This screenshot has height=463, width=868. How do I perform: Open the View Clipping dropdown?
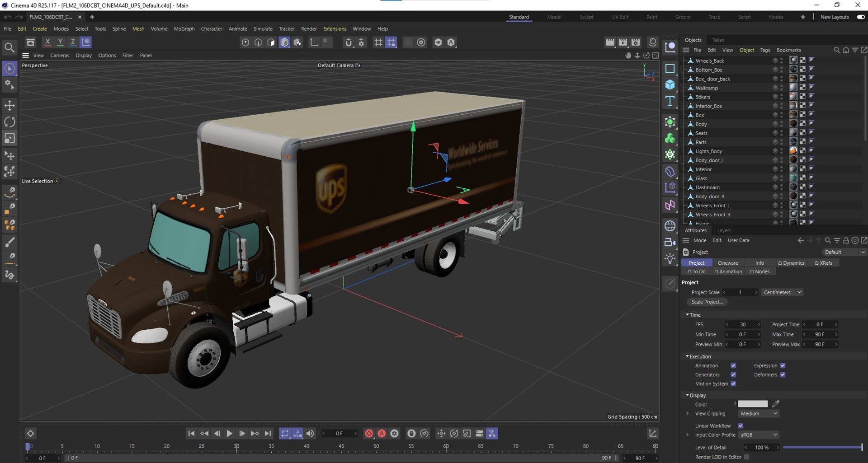pyautogui.click(x=759, y=414)
